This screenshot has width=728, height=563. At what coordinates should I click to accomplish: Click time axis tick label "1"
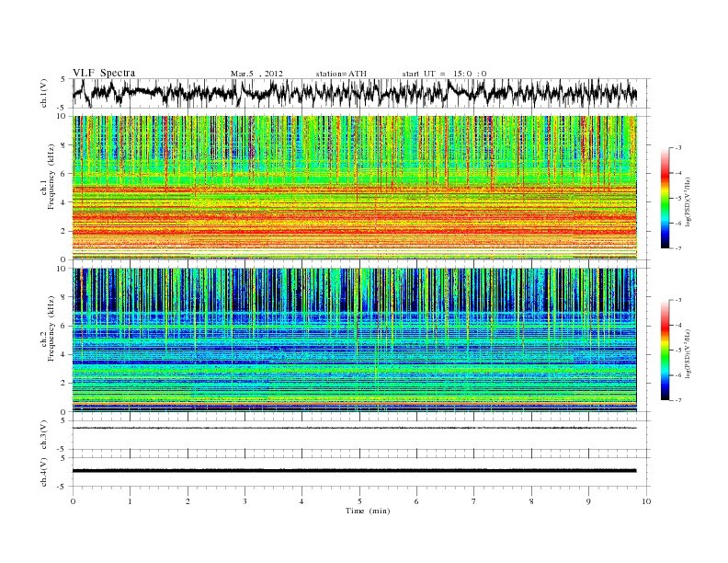(x=130, y=501)
